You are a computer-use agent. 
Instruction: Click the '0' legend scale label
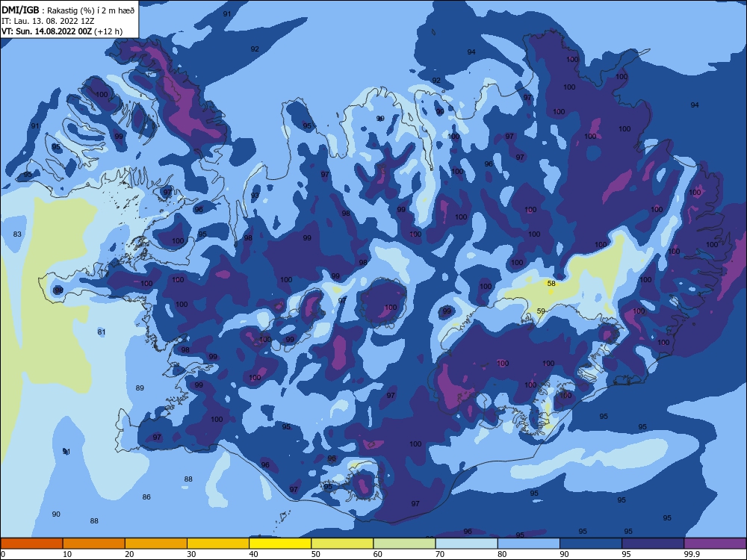click(3, 554)
